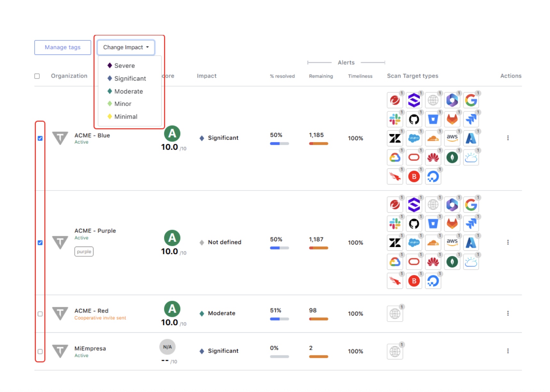Click the Huawei icon in ACME - Blue row
Viewport: 550px width, 392px height.
(433, 158)
